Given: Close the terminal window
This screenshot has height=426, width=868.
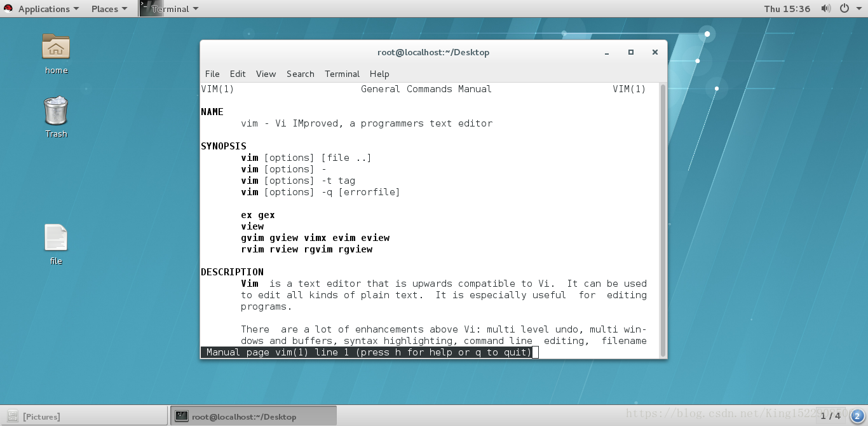Looking at the screenshot, I should coord(655,52).
